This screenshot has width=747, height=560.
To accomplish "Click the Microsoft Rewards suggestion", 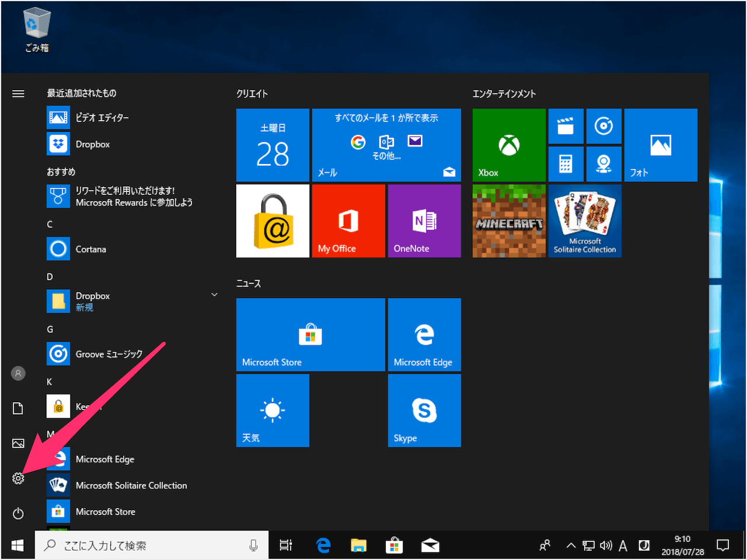I will tap(133, 197).
